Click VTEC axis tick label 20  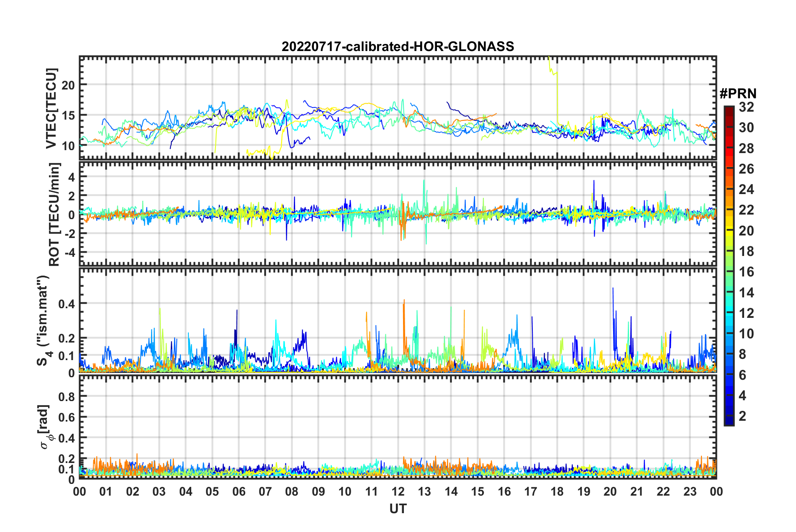tap(69, 84)
